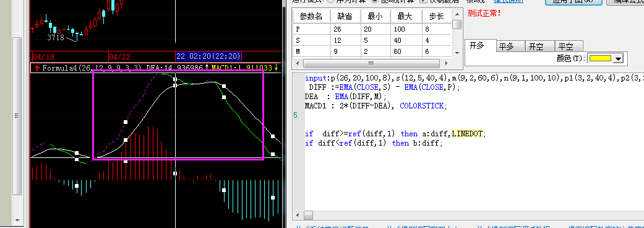Switch to the 平空 tab
This screenshot has width=644, height=228.
point(569,46)
